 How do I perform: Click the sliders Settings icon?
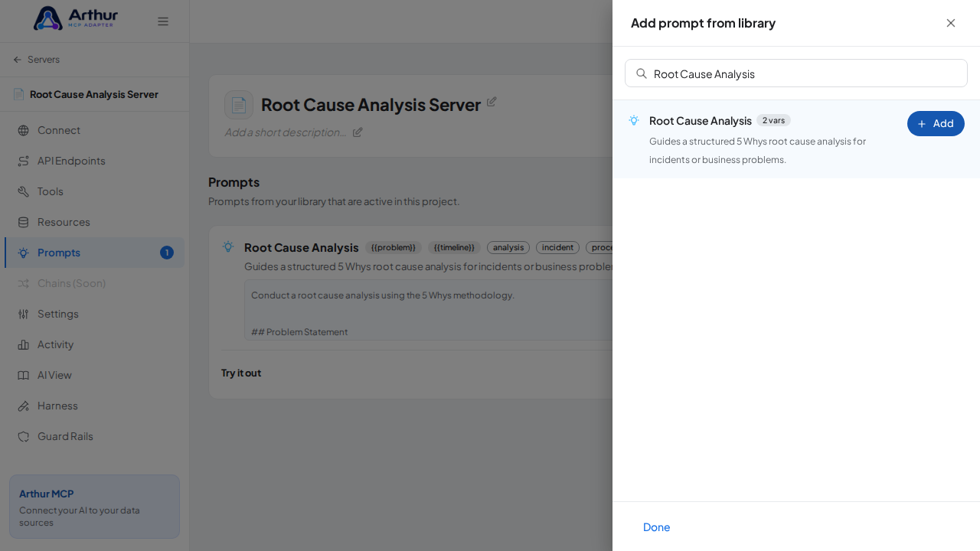24,314
